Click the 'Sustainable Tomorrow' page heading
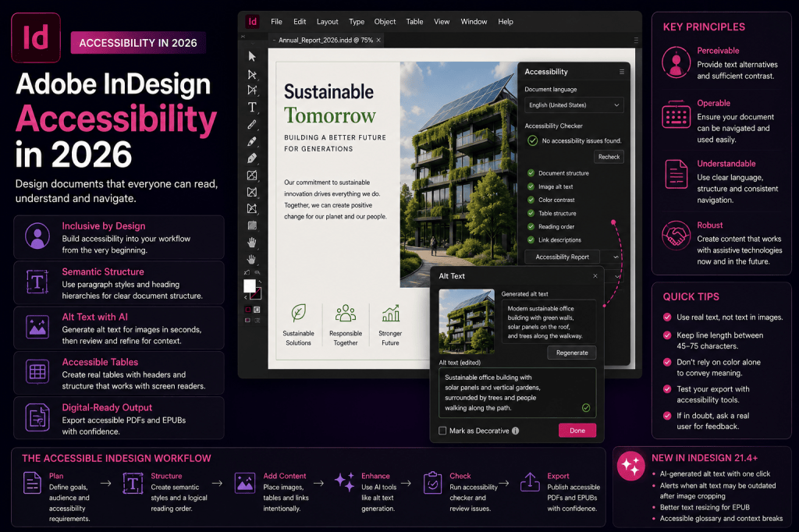The height and width of the screenshot is (532, 799). coord(330,104)
